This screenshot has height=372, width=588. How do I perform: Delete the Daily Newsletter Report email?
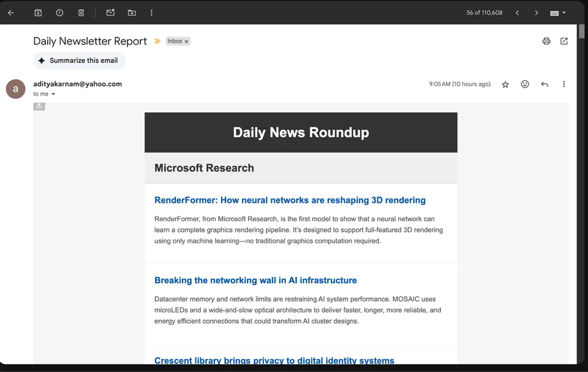pos(81,12)
